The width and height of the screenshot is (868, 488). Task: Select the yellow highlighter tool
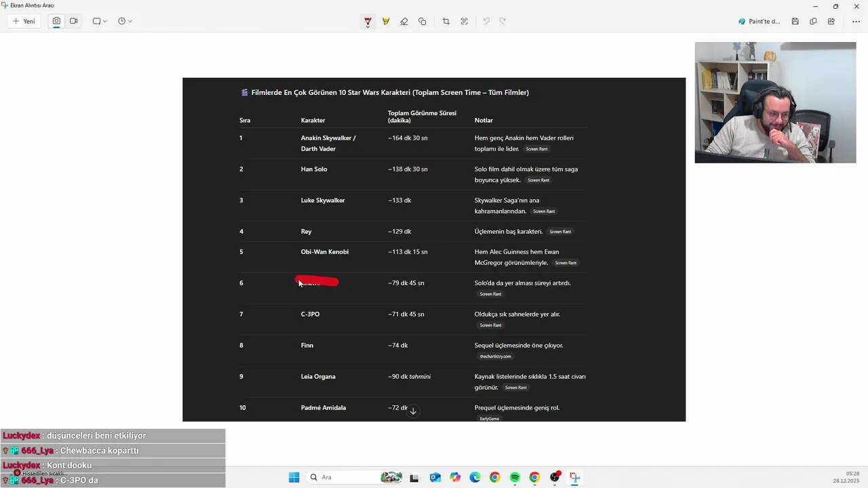tap(386, 22)
